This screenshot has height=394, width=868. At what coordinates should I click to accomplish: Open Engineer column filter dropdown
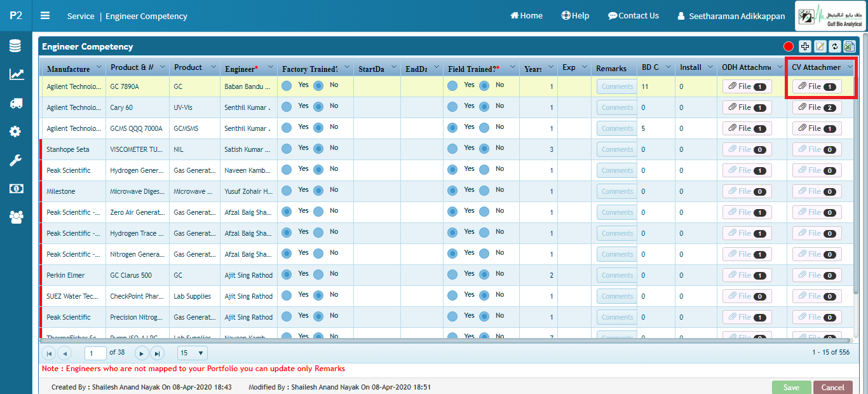click(270, 67)
